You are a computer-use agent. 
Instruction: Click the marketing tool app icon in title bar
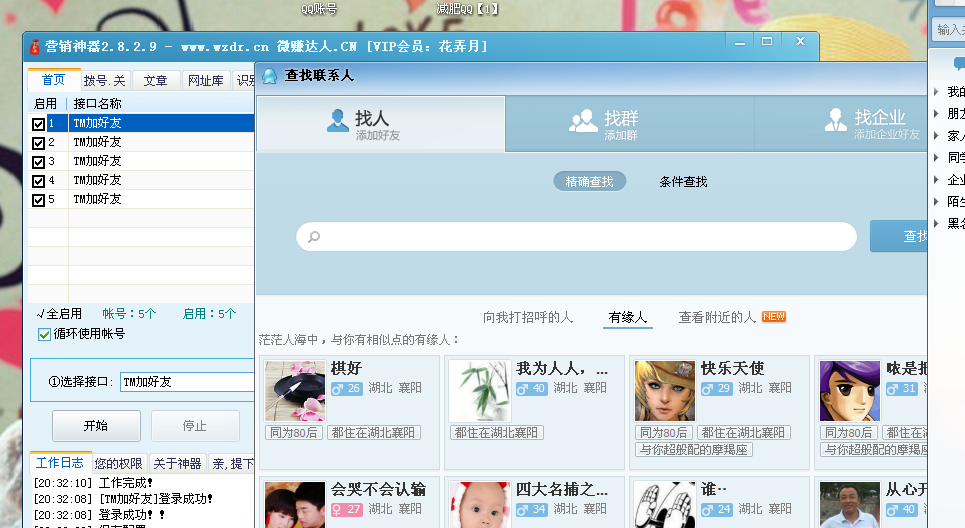[x=34, y=46]
